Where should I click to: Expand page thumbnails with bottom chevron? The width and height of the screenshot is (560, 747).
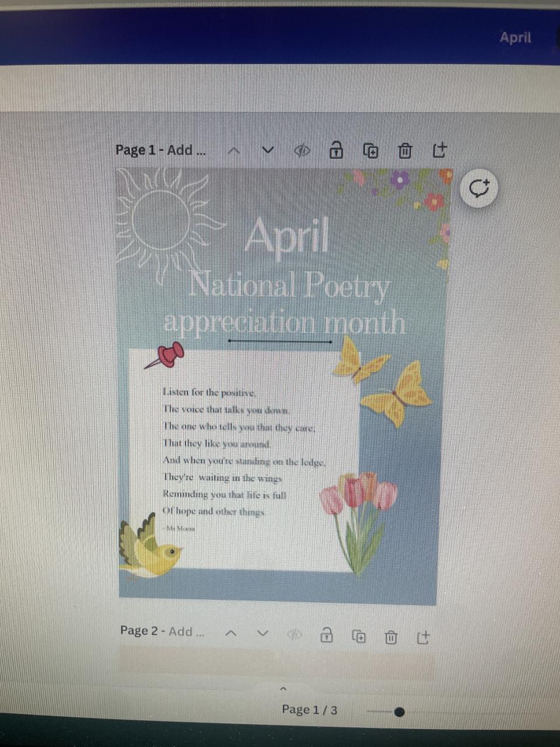[283, 689]
